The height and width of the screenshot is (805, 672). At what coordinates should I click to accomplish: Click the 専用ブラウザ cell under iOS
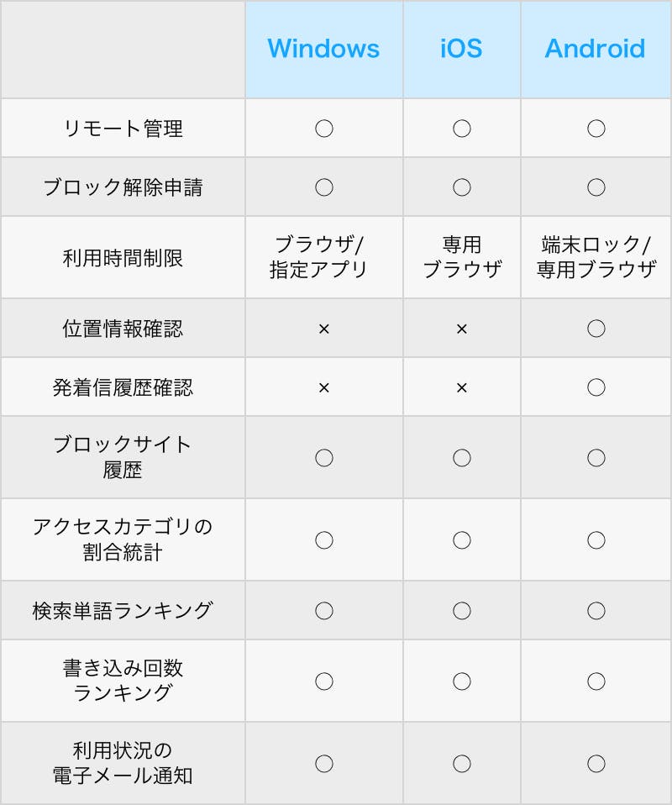(x=462, y=256)
